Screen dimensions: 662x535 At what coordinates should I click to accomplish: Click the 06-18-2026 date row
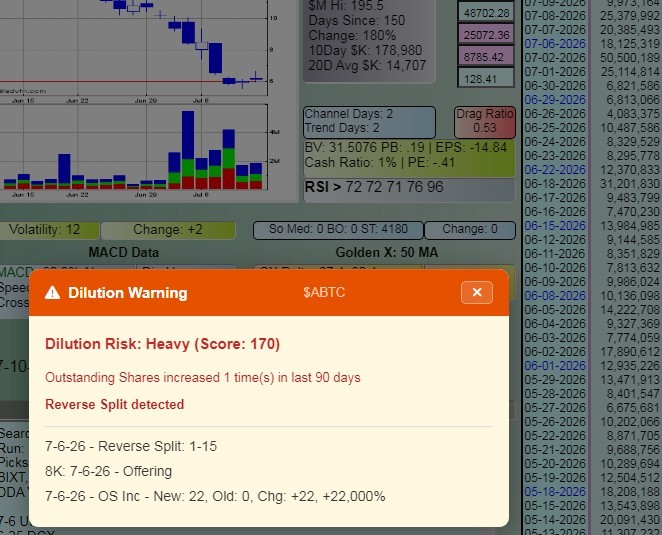tap(555, 184)
